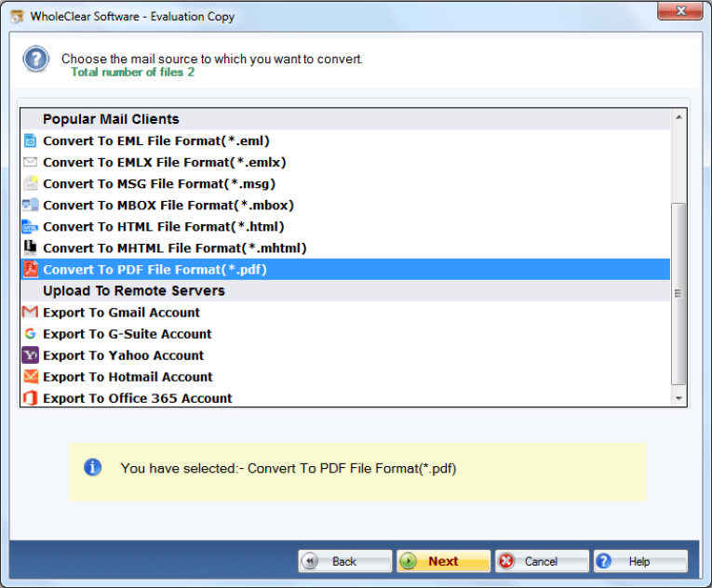Click the list scrollbar down arrow
712x588 pixels.
tap(678, 398)
